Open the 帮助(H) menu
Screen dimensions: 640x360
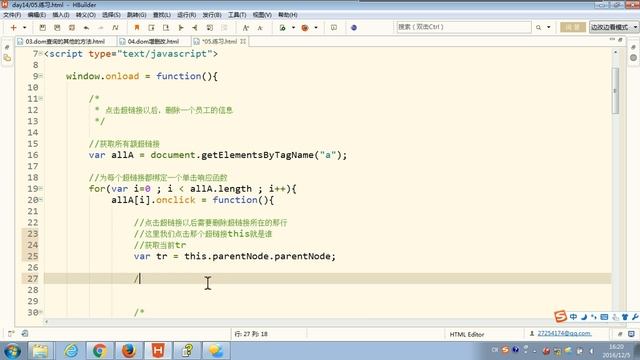[288, 15]
